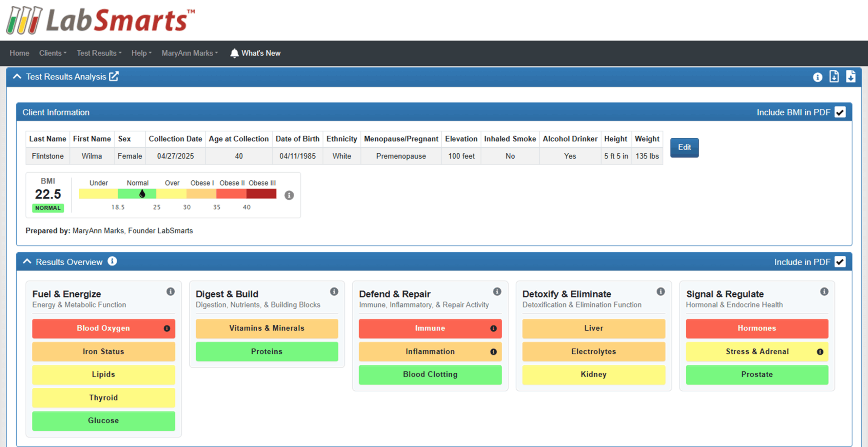Open the Test Results dropdown menu

click(x=99, y=53)
